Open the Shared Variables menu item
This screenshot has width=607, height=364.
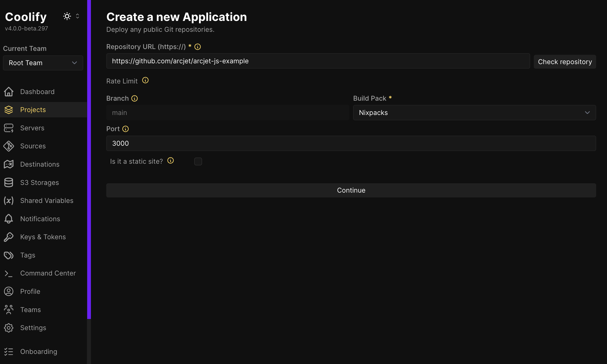47,201
